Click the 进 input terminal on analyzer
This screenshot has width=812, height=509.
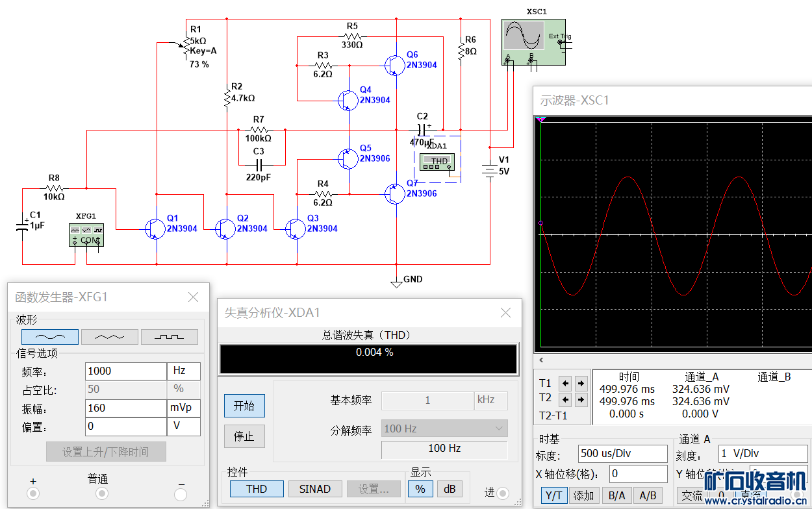[x=503, y=493]
